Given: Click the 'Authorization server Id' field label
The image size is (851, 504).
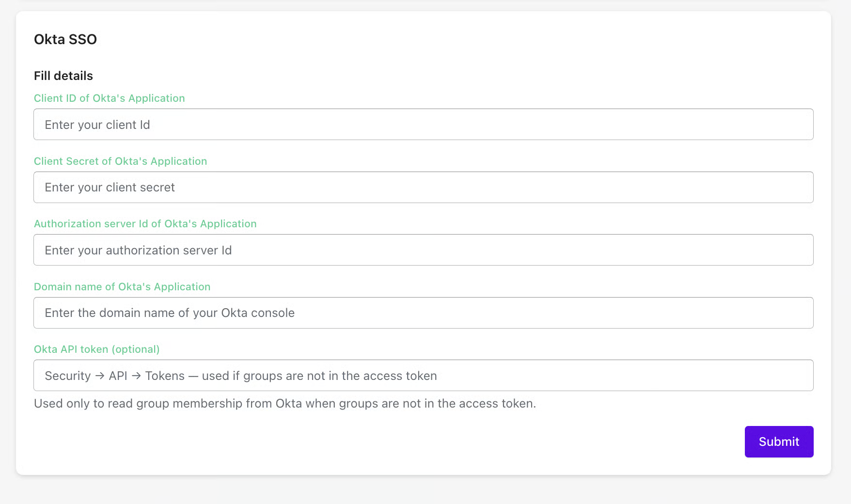Looking at the screenshot, I should [145, 224].
